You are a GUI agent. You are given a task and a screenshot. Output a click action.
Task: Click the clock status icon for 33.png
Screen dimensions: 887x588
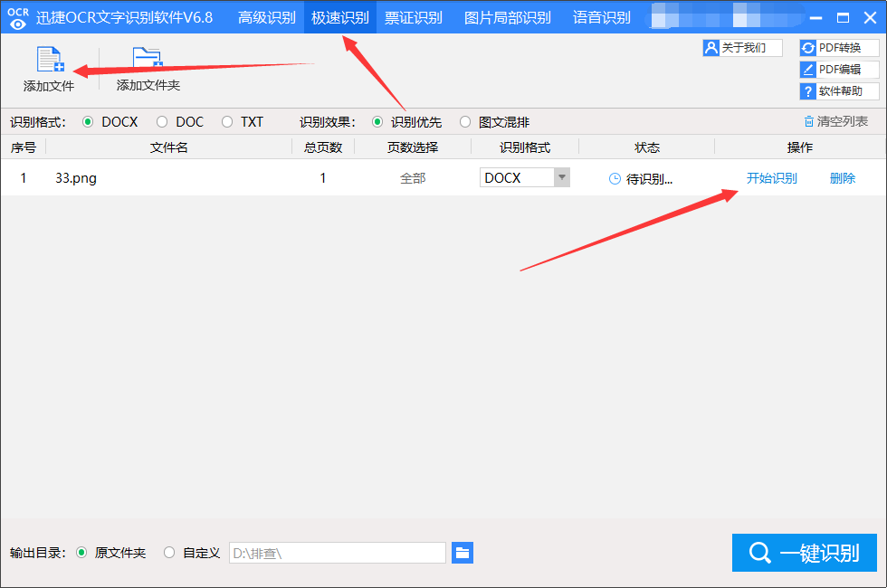pos(615,179)
